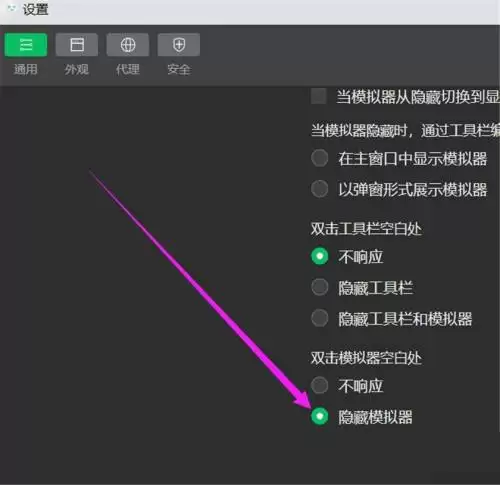Image resolution: width=500 pixels, height=485 pixels.
Task: Enable the 当模拟器从隐藏切换到显 checkbox
Action: [319, 97]
